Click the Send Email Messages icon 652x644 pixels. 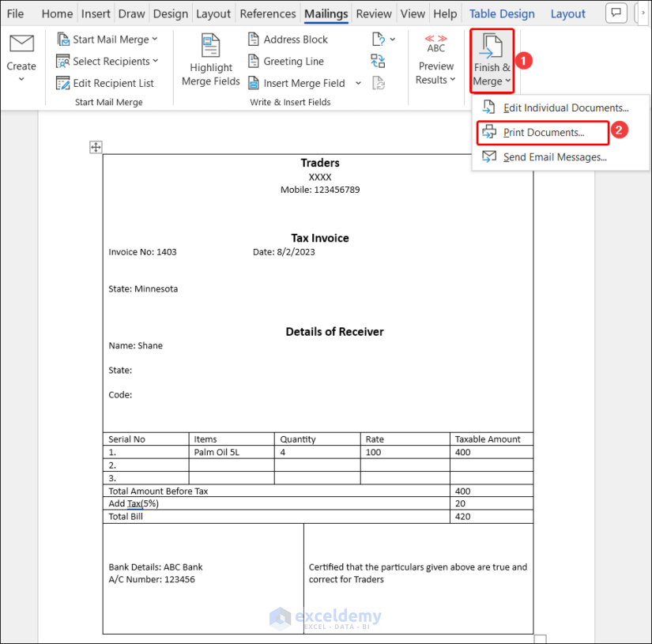[x=489, y=156]
